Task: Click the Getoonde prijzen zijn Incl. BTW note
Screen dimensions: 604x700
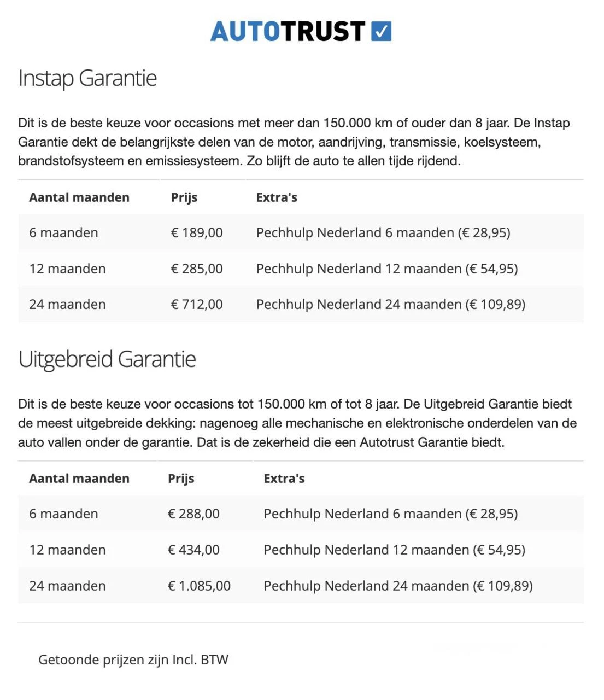Action: (133, 660)
